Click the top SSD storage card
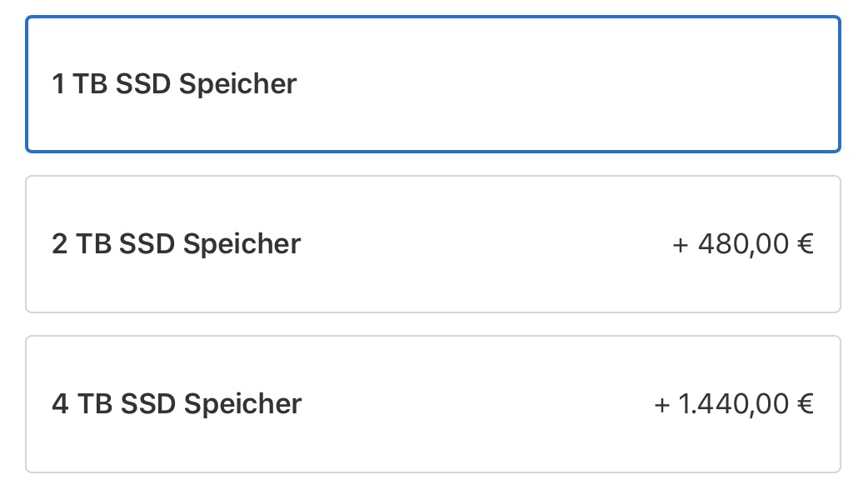The height and width of the screenshot is (495, 868). [433, 84]
